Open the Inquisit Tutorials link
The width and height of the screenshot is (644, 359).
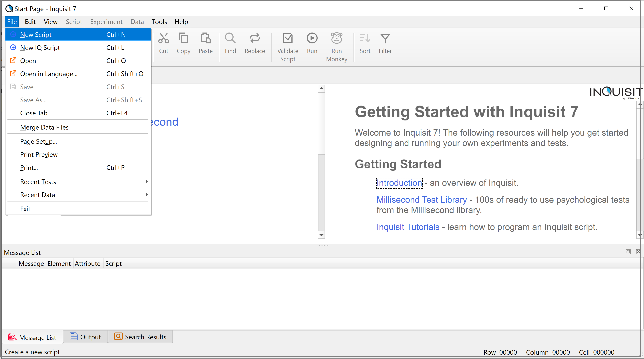click(x=408, y=227)
